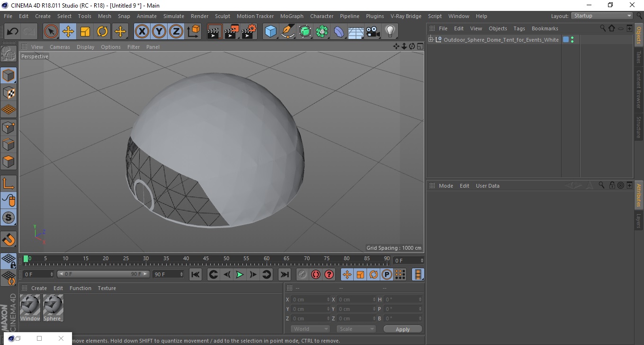
Task: Select Edges mode icon
Action: 9,144
